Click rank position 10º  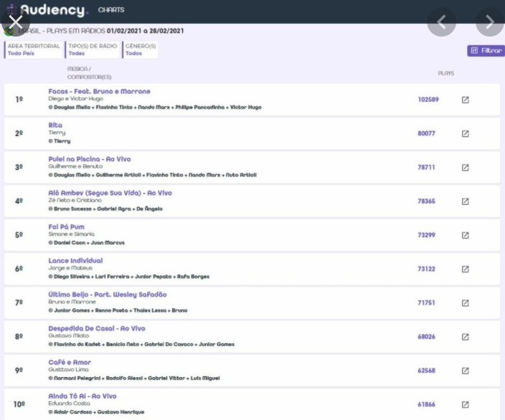(x=19, y=404)
